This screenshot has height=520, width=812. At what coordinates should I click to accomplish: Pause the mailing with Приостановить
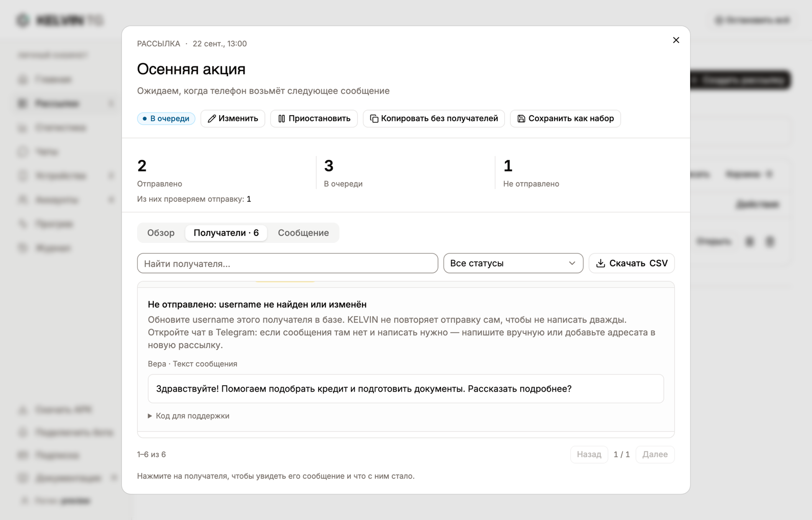(314, 119)
